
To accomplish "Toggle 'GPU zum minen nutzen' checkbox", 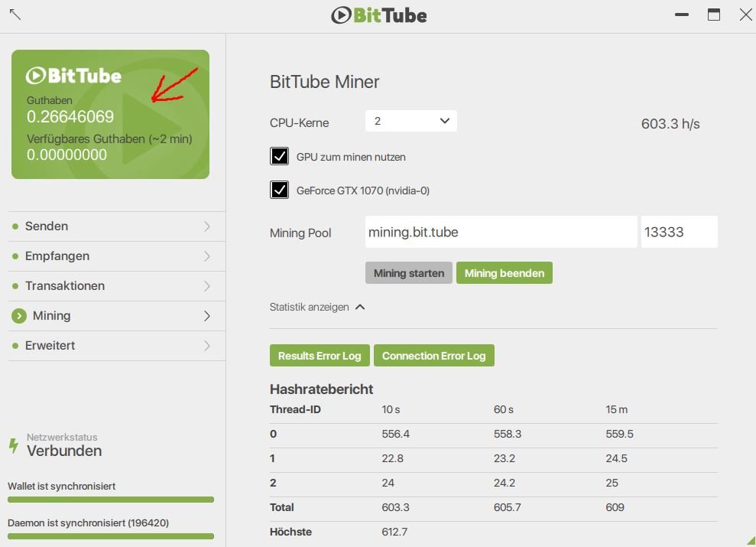I will (279, 156).
